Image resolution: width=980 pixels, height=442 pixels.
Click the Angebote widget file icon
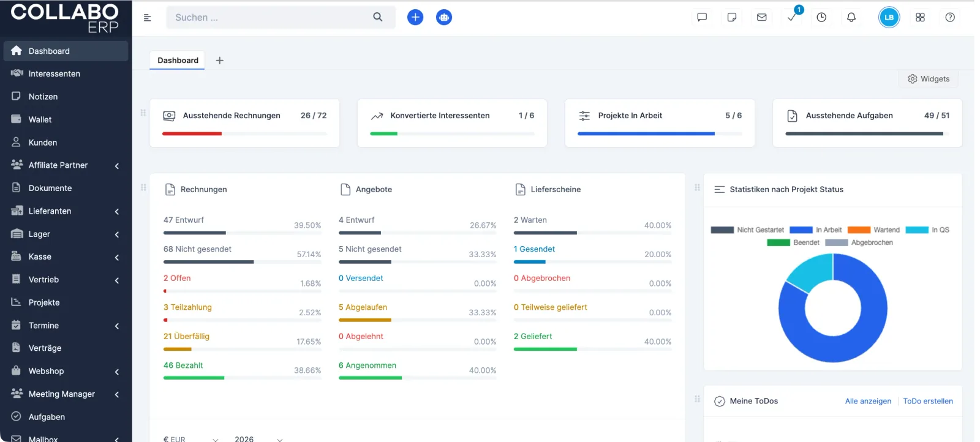(x=345, y=190)
